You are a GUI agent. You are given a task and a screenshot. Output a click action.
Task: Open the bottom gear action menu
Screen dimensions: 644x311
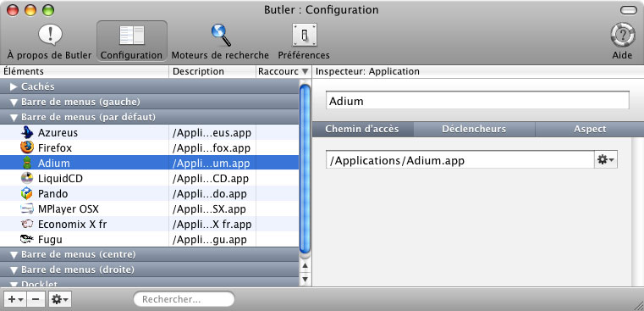click(59, 299)
